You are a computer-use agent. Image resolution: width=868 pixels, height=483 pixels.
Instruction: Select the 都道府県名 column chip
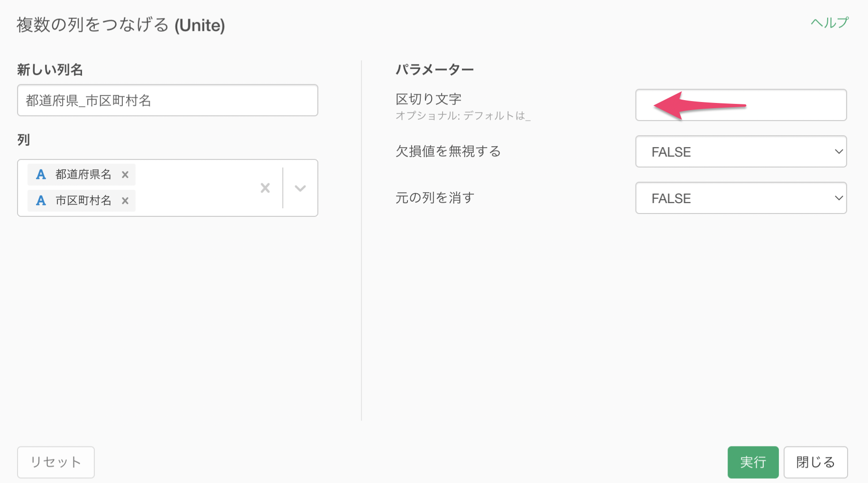(82, 175)
